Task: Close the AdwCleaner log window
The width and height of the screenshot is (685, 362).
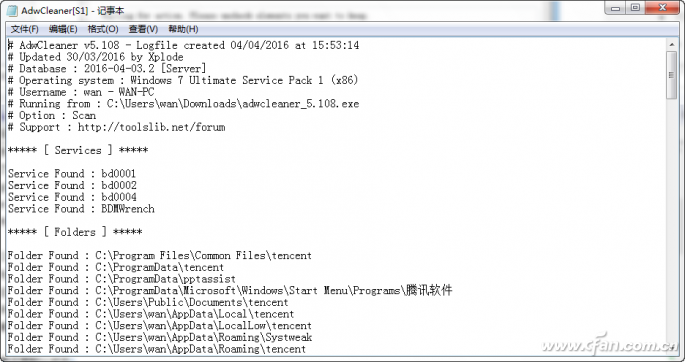Action: [662, 8]
